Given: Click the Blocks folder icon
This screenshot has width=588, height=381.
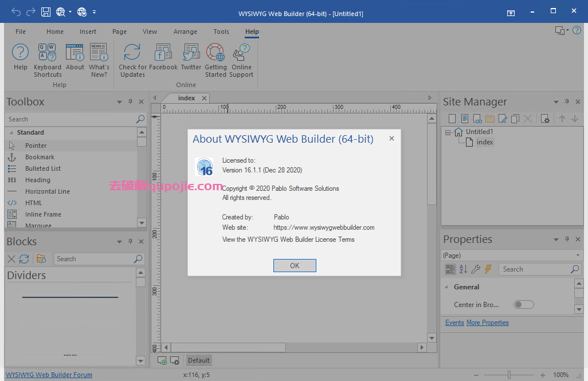Looking at the screenshot, I should 41,259.
